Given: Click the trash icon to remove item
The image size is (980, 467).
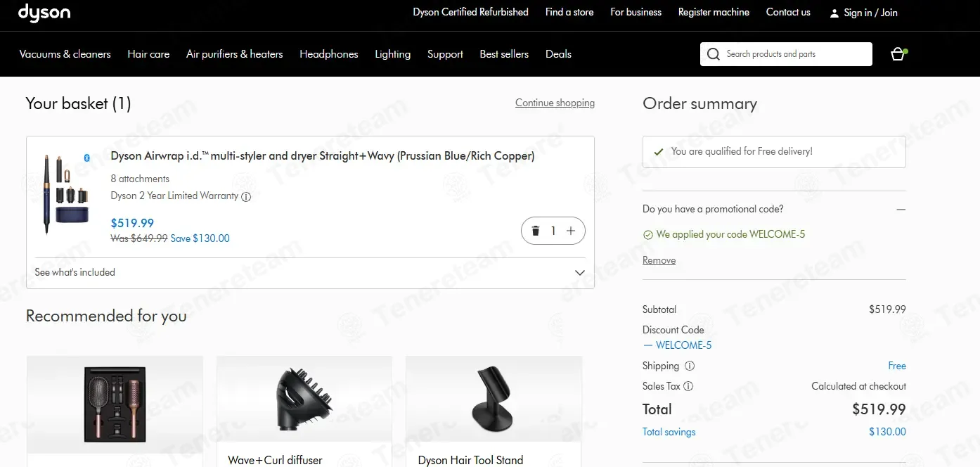Looking at the screenshot, I should [536, 231].
